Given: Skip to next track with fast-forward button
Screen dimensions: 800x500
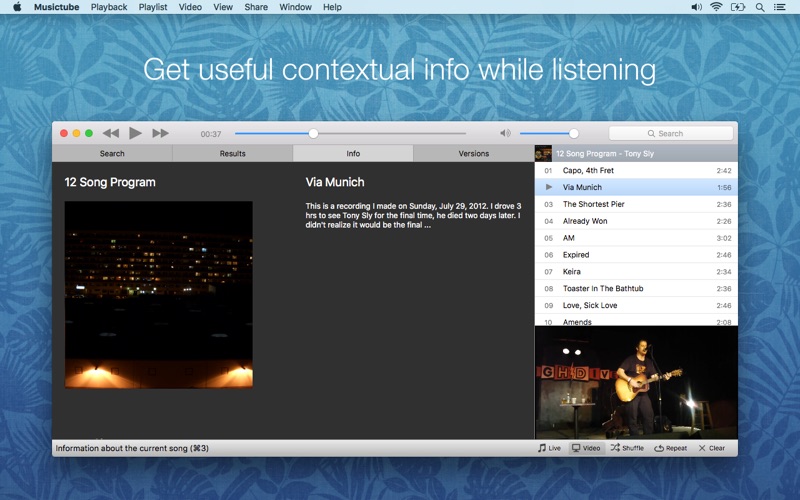Looking at the screenshot, I should coord(160,134).
